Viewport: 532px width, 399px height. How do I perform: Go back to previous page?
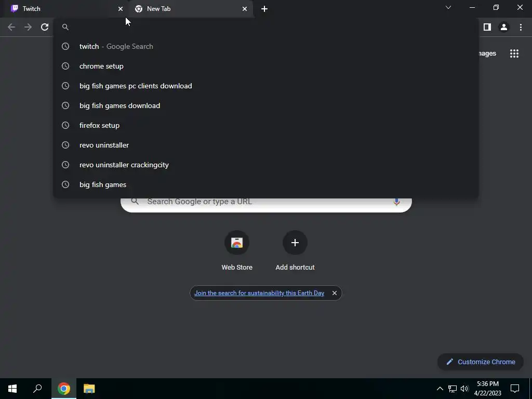[x=11, y=27]
